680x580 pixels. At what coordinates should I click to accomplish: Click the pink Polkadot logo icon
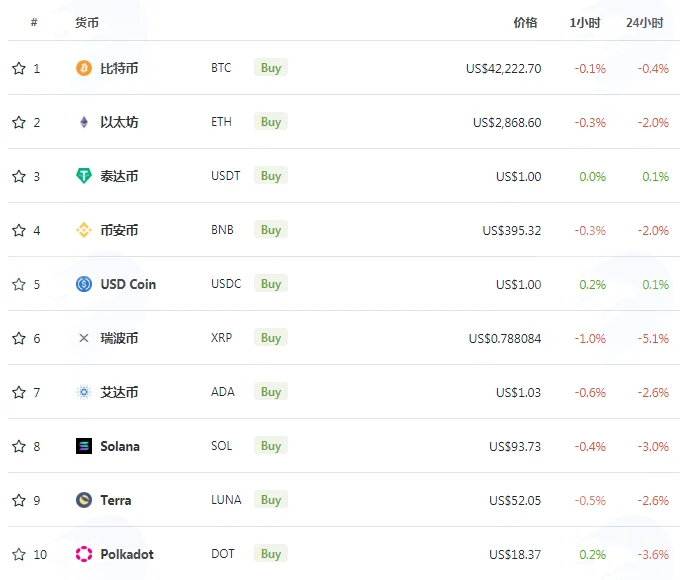[84, 554]
